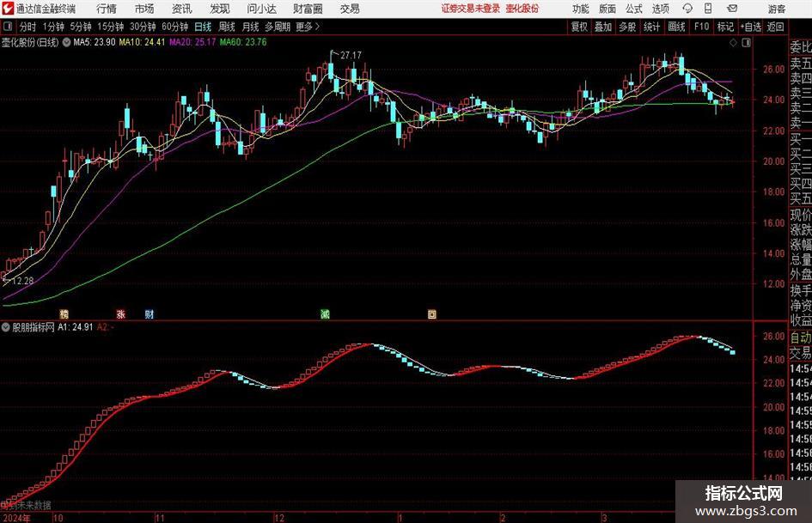Open the 多周期 multi-period view
The image size is (812, 523).
pos(277,27)
